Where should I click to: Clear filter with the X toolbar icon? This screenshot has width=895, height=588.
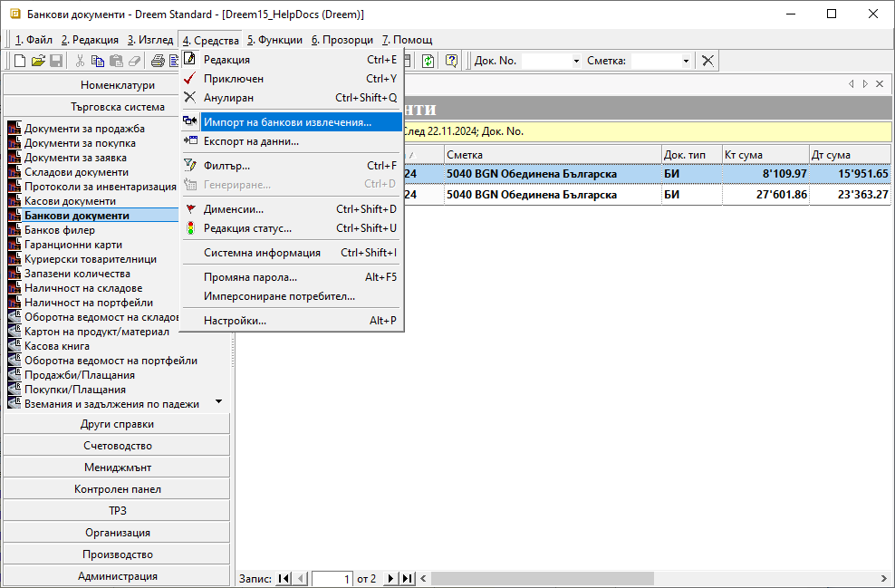[x=707, y=61]
